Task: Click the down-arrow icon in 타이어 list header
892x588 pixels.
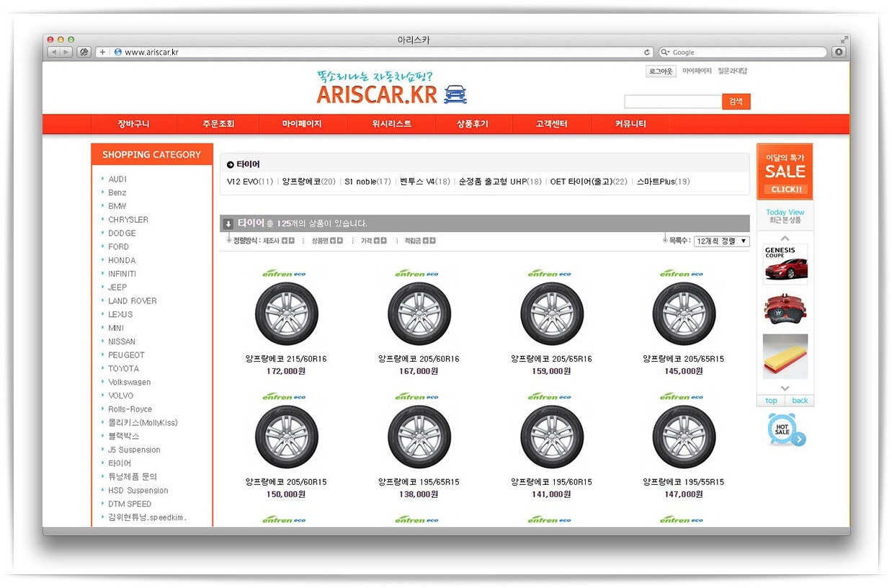Action: point(228,223)
